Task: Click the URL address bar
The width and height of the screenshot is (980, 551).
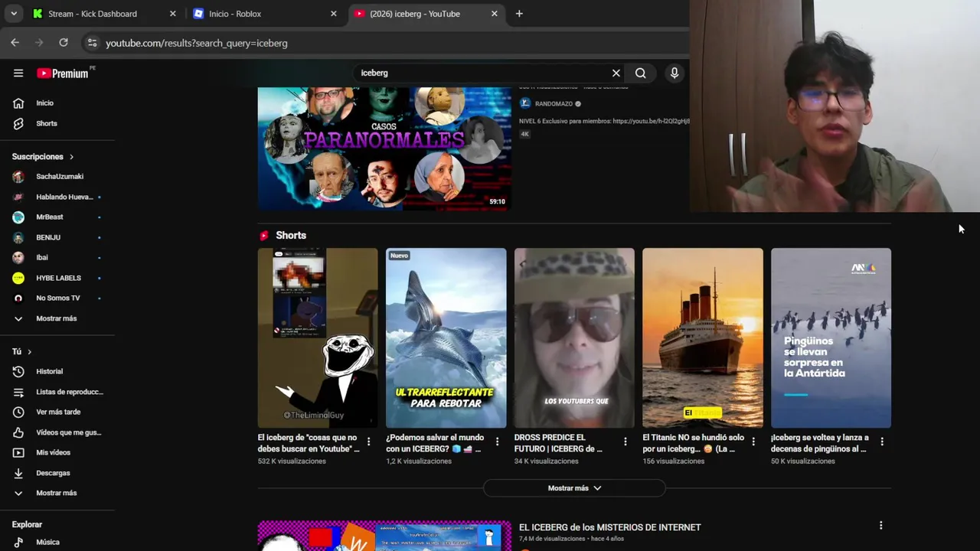Action: click(x=383, y=43)
